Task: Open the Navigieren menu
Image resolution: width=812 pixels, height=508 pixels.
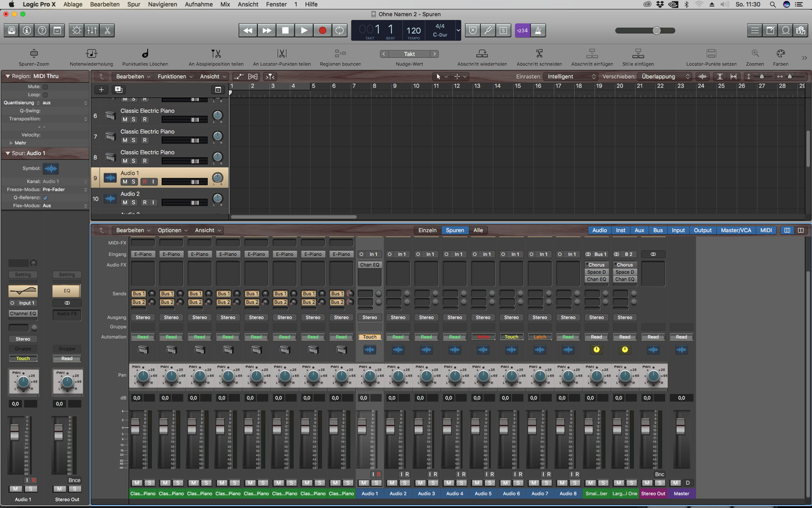Action: pyautogui.click(x=162, y=4)
